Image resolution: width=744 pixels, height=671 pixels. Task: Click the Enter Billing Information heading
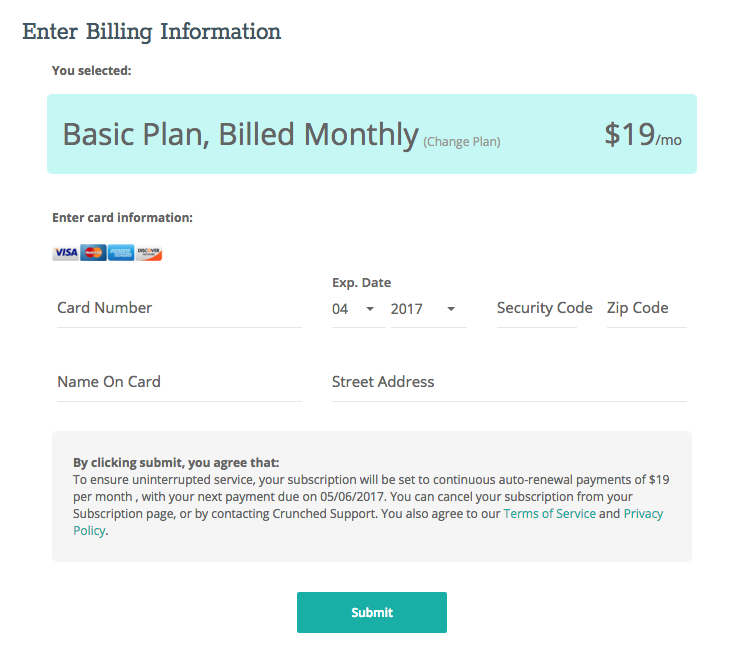[152, 32]
